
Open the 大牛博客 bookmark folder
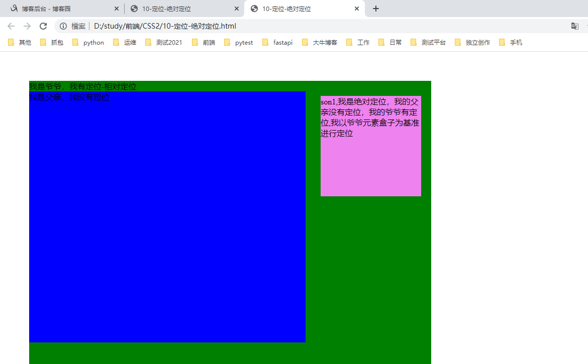point(320,42)
